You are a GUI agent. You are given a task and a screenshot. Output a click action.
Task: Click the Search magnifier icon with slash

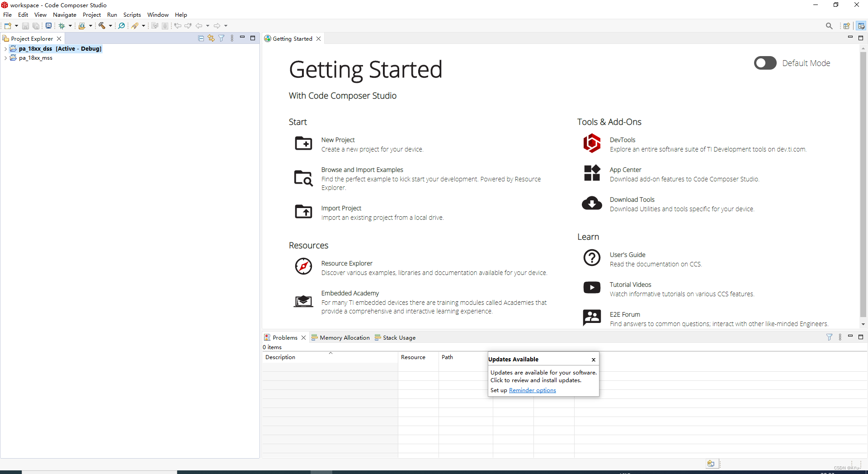[122, 26]
